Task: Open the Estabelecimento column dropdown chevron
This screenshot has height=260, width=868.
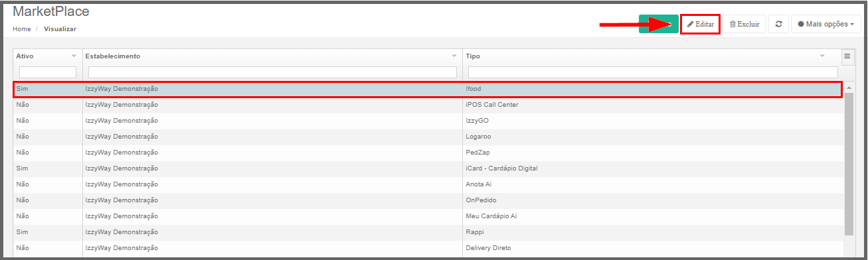Action: pyautogui.click(x=454, y=56)
